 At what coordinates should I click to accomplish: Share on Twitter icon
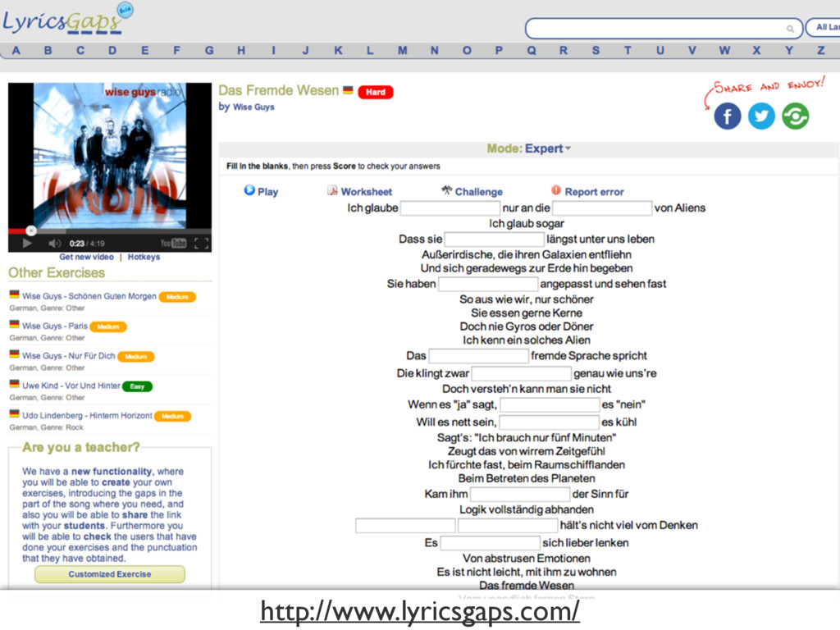click(761, 116)
